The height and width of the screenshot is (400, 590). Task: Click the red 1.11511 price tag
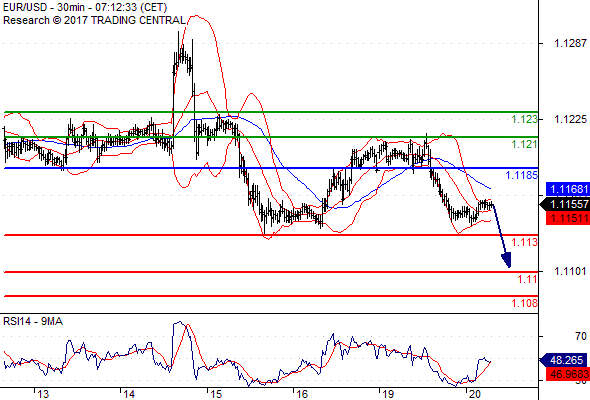point(568,218)
